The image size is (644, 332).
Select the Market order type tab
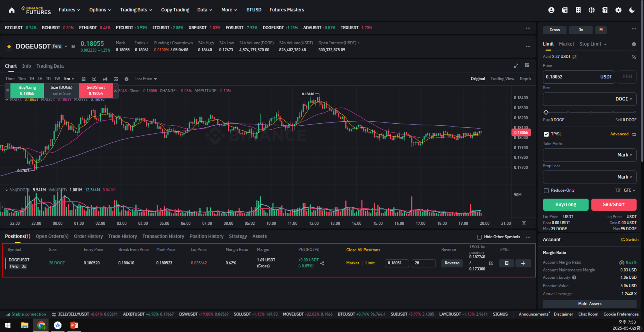pos(566,44)
